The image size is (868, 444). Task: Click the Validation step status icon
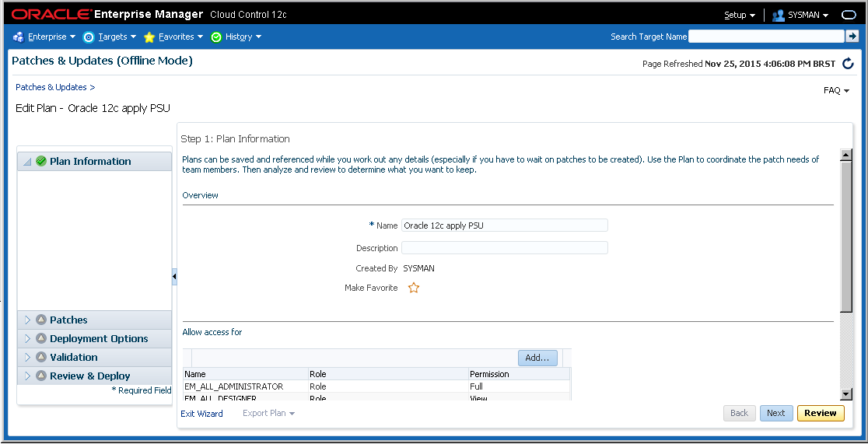point(40,357)
